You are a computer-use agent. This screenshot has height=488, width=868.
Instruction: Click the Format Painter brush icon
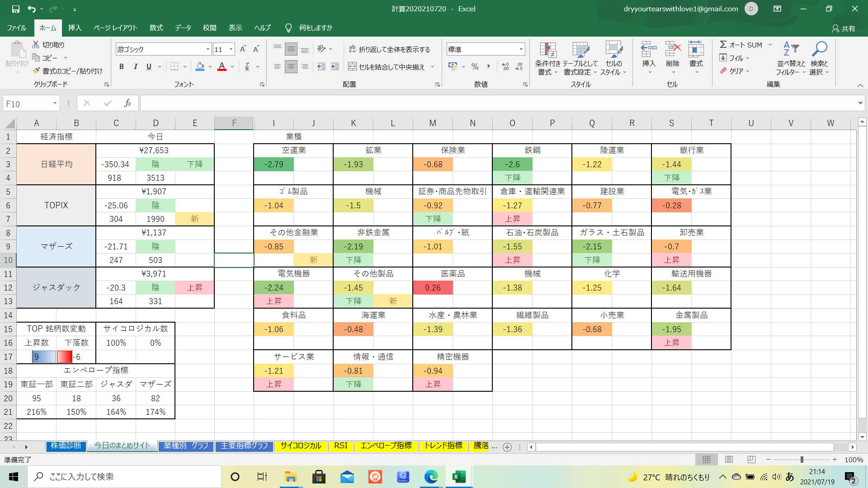coord(37,71)
